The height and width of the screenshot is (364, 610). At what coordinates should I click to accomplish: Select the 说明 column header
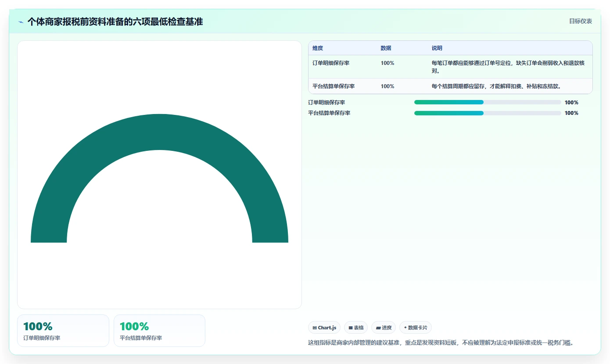coord(437,48)
